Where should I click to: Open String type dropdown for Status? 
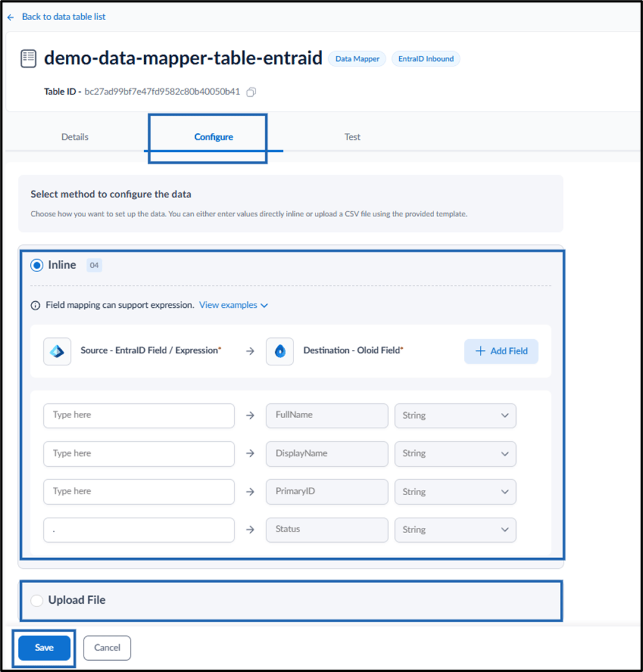coord(455,530)
